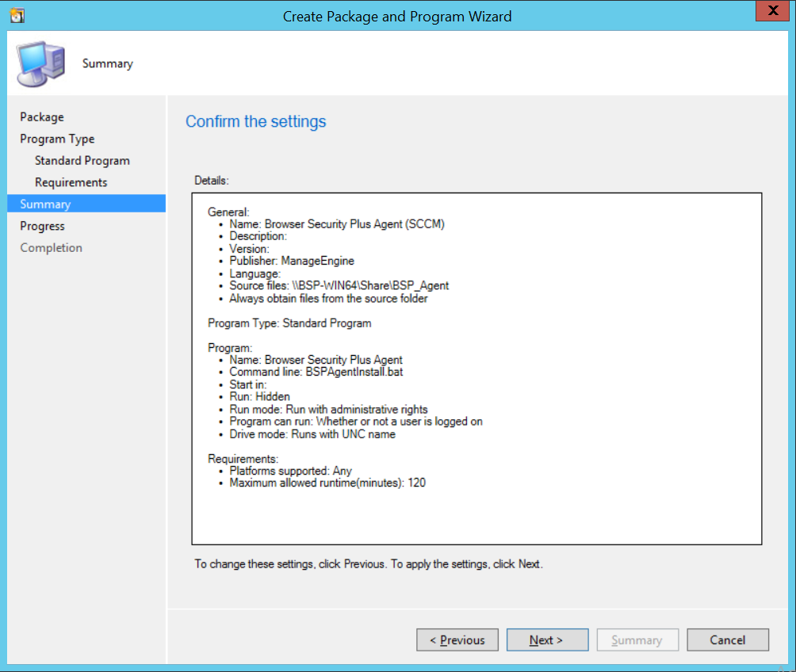Click the 'Program:' section heading
Image resolution: width=796 pixels, height=672 pixels.
point(230,348)
